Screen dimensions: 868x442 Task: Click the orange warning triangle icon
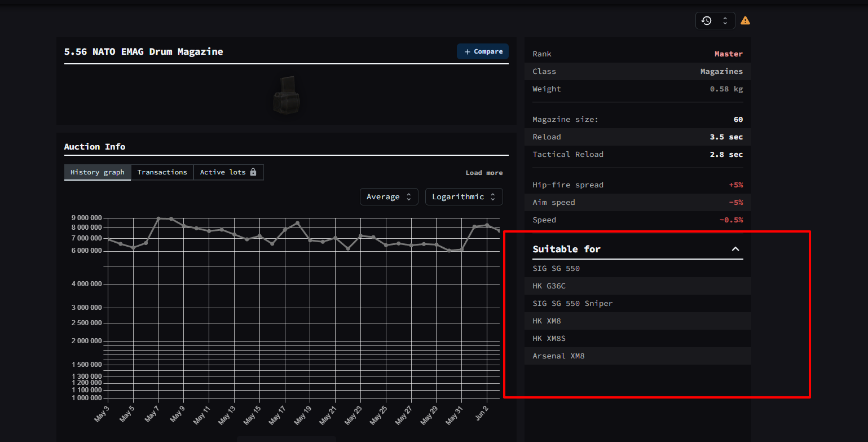[x=745, y=20]
